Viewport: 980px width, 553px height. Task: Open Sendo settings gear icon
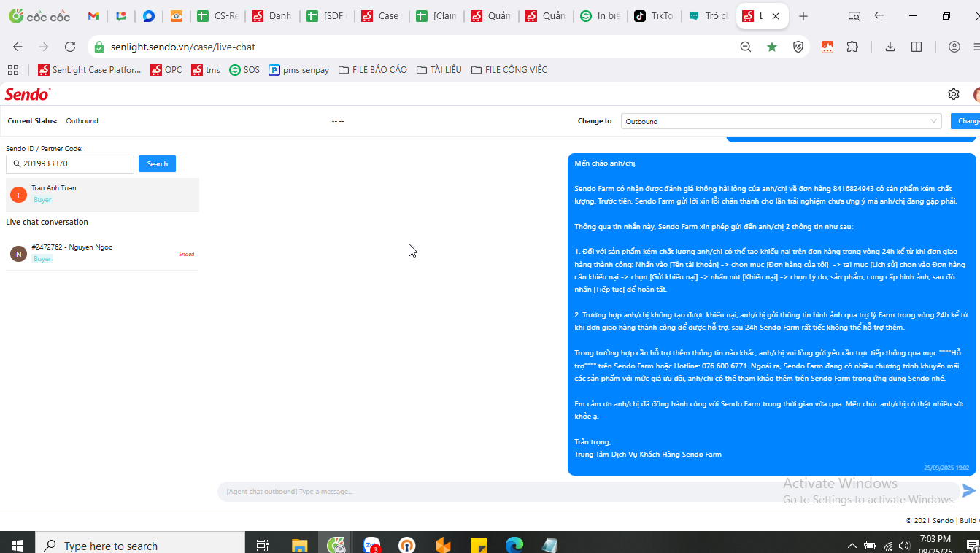click(x=954, y=94)
